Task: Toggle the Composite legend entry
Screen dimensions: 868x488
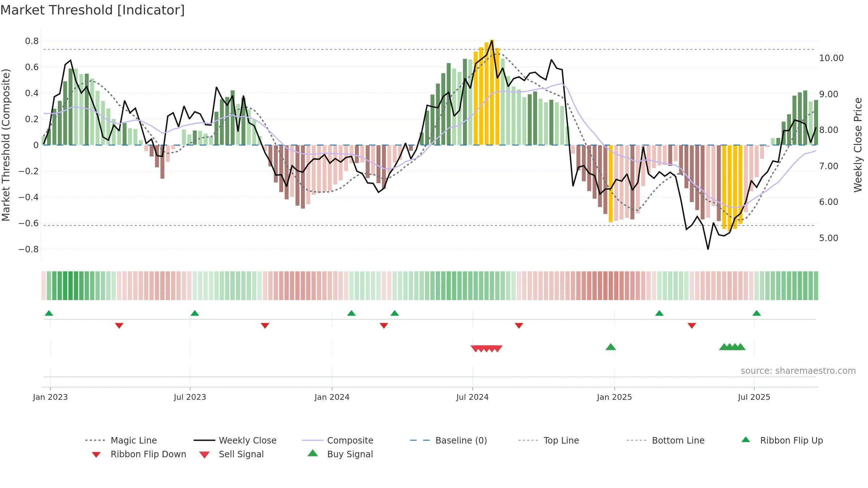Action: pyautogui.click(x=337, y=440)
